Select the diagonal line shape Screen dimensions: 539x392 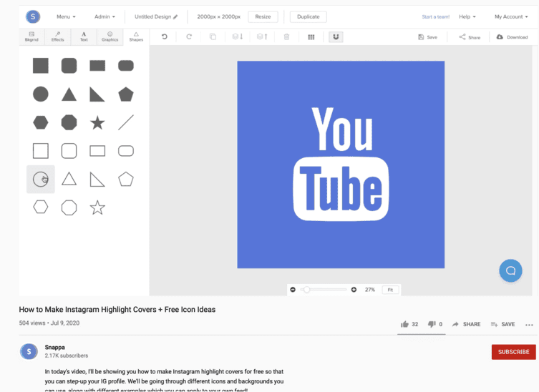pyautogui.click(x=126, y=122)
